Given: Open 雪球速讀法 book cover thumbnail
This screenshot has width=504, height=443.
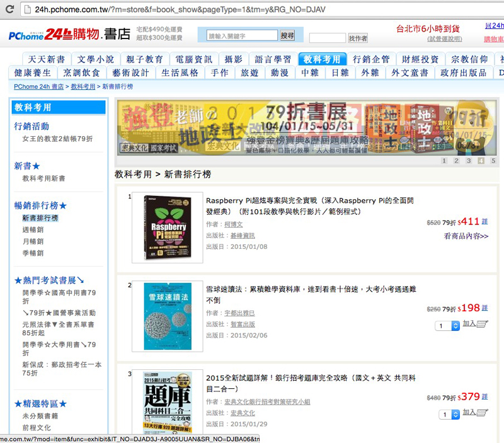Looking at the screenshot, I should click(x=168, y=316).
